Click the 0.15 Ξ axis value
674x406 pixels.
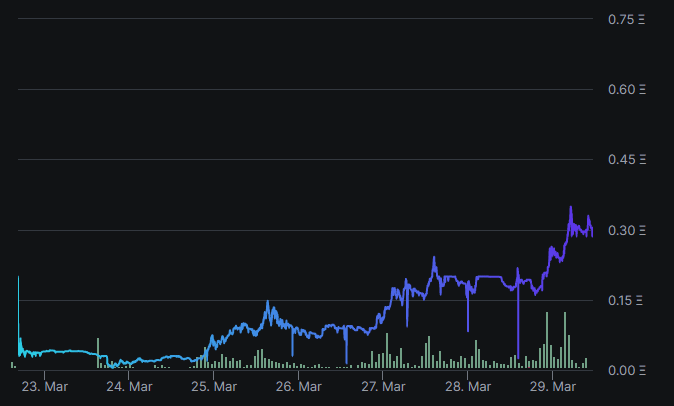[625, 300]
